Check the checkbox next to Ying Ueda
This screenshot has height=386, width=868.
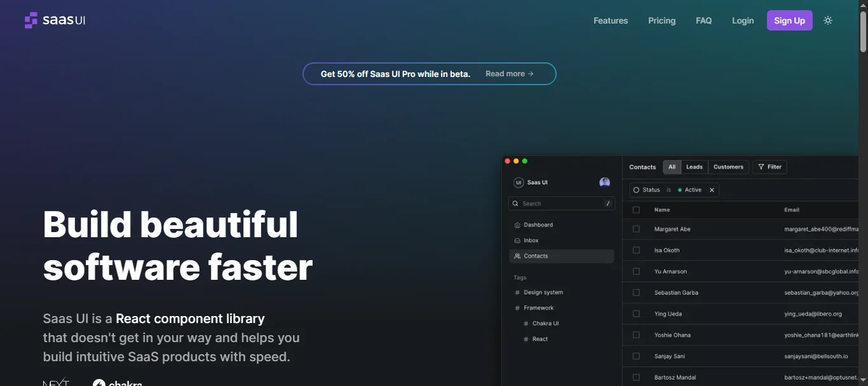click(636, 314)
